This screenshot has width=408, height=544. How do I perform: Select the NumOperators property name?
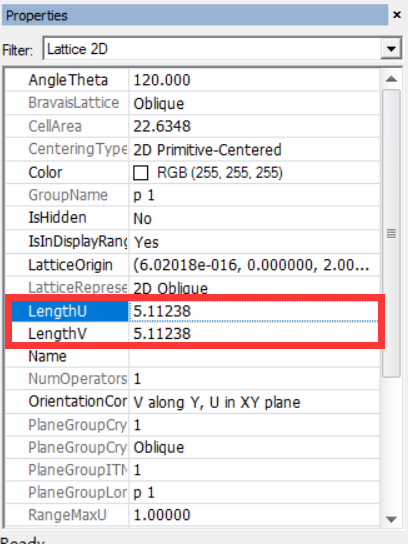(x=78, y=379)
